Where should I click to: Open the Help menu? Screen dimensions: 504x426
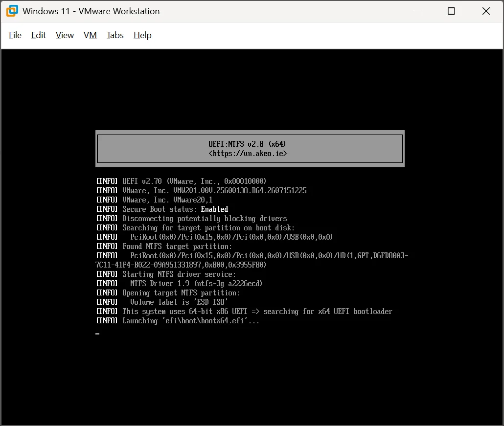pos(142,35)
